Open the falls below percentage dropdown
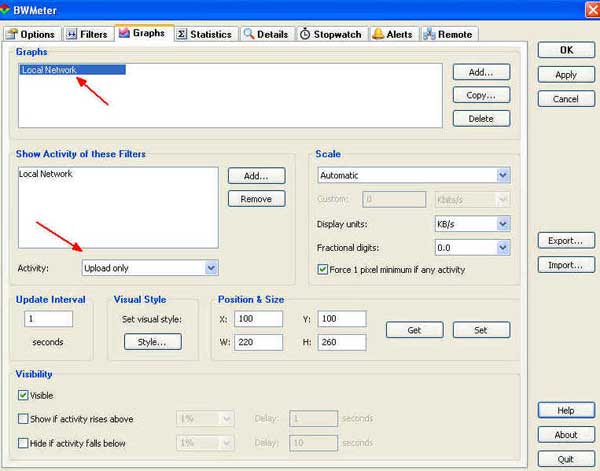The image size is (600, 471). click(205, 443)
